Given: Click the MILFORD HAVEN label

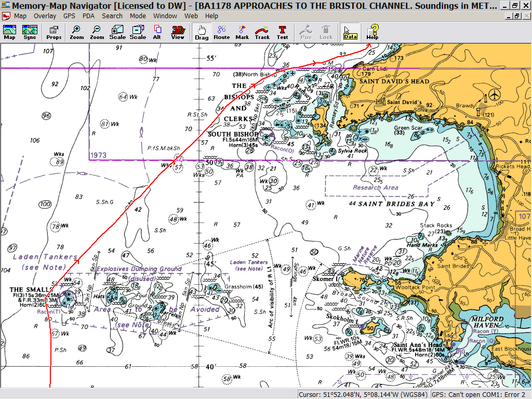Looking at the screenshot, I should pos(487,322).
